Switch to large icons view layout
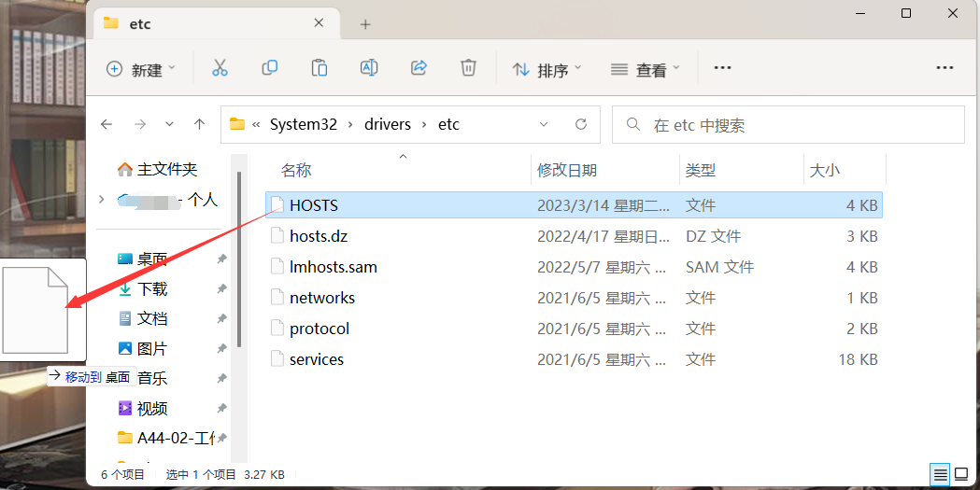980x490 pixels. point(960,474)
